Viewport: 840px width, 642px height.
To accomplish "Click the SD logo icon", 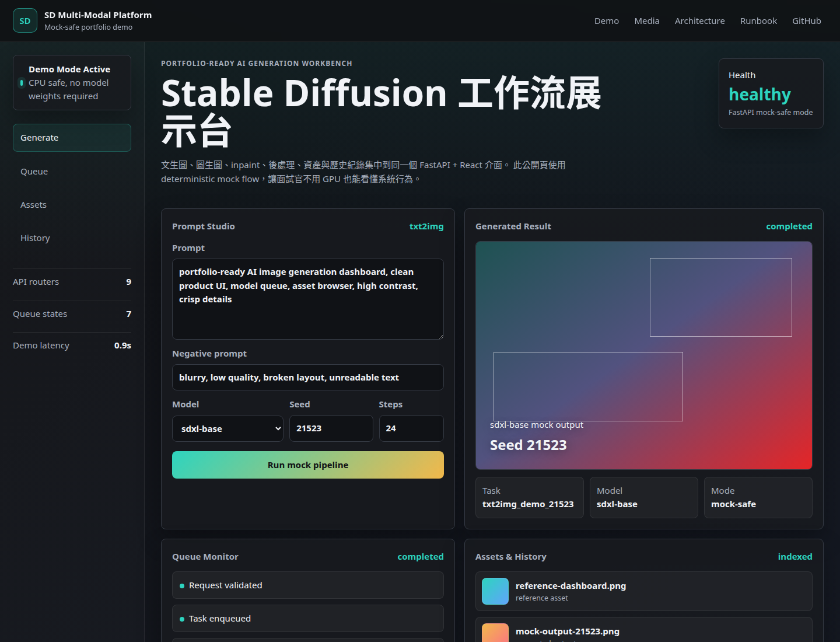I will pyautogui.click(x=25, y=20).
